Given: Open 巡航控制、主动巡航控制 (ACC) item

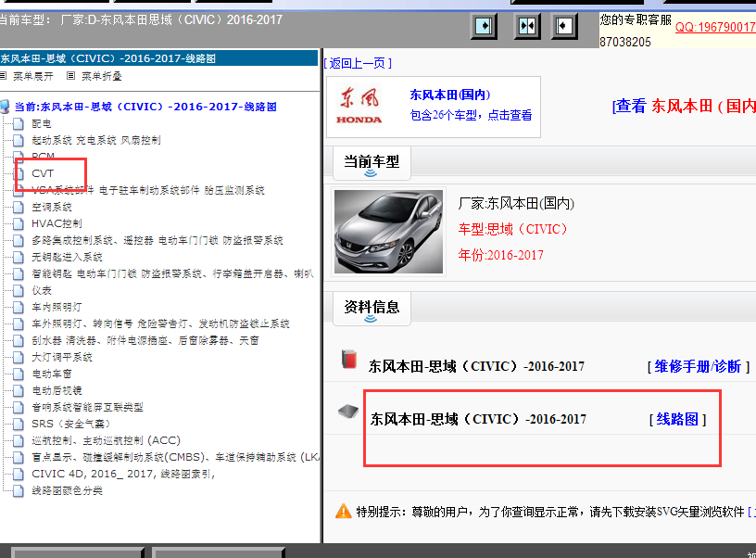Looking at the screenshot, I should pyautogui.click(x=106, y=441).
